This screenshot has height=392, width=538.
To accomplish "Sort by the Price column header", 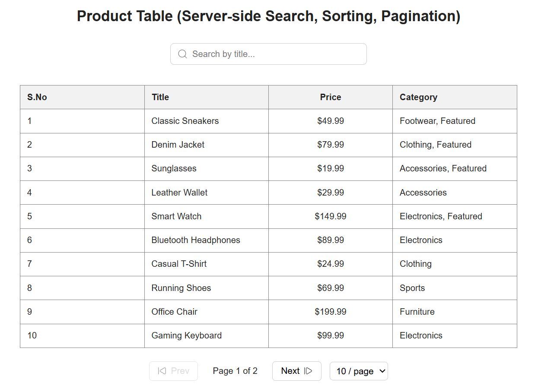I will [331, 97].
